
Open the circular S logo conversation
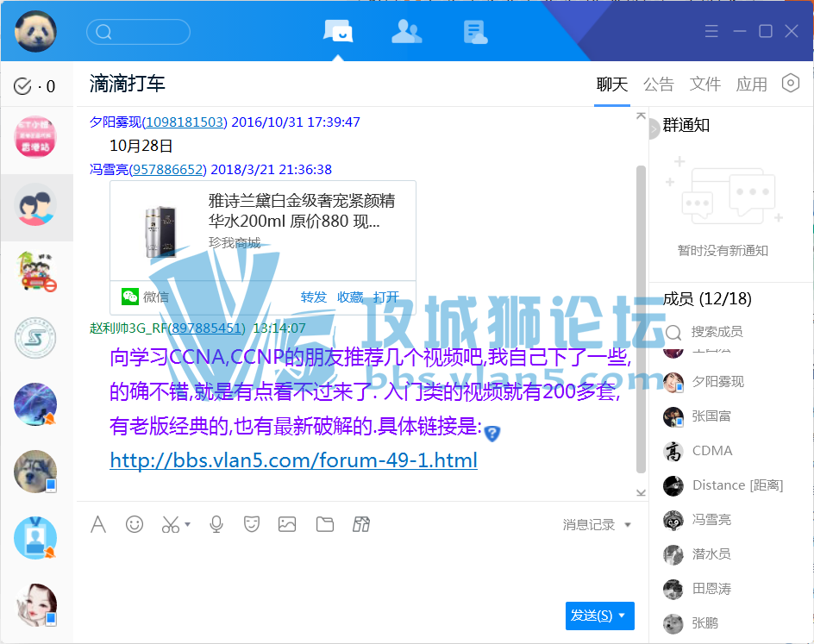click(x=35, y=338)
